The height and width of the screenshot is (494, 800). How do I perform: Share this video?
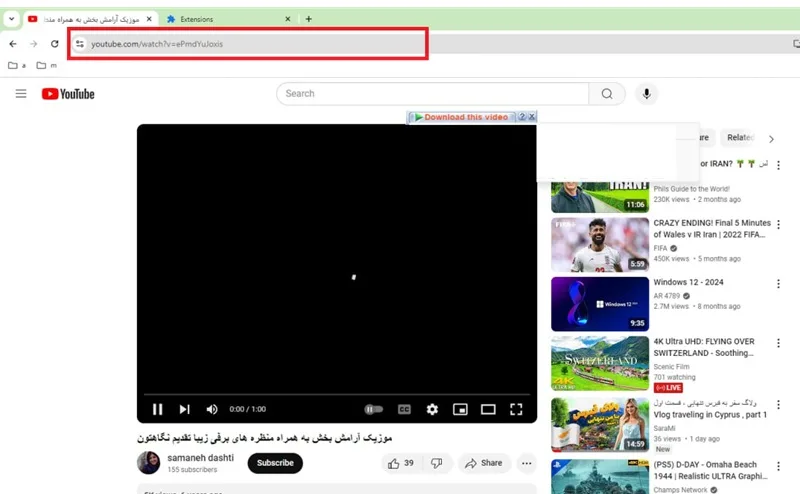pos(484,463)
